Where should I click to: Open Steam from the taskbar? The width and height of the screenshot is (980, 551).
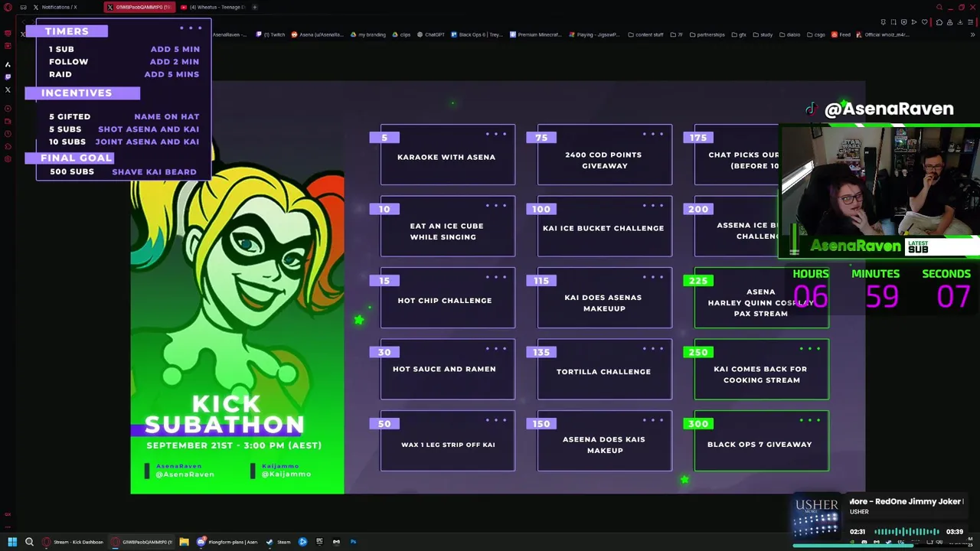pos(279,542)
